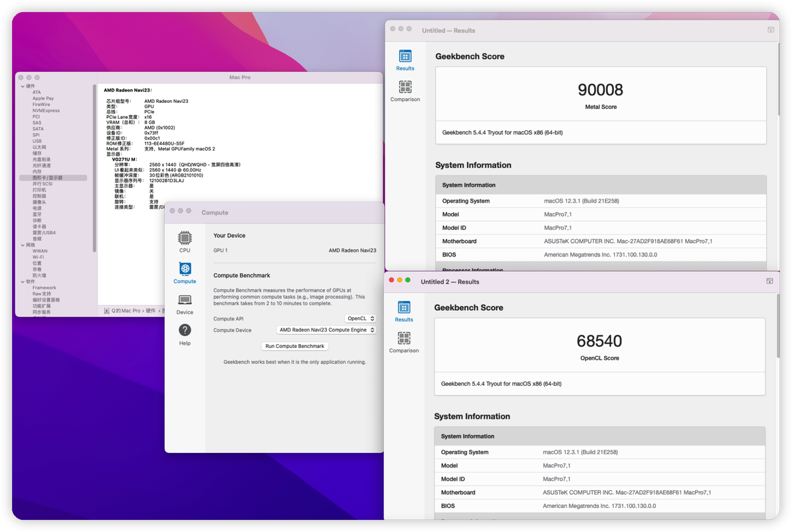
Task: Click the Motherboard row in Untitled 2 — Results
Action: pyautogui.click(x=599, y=493)
